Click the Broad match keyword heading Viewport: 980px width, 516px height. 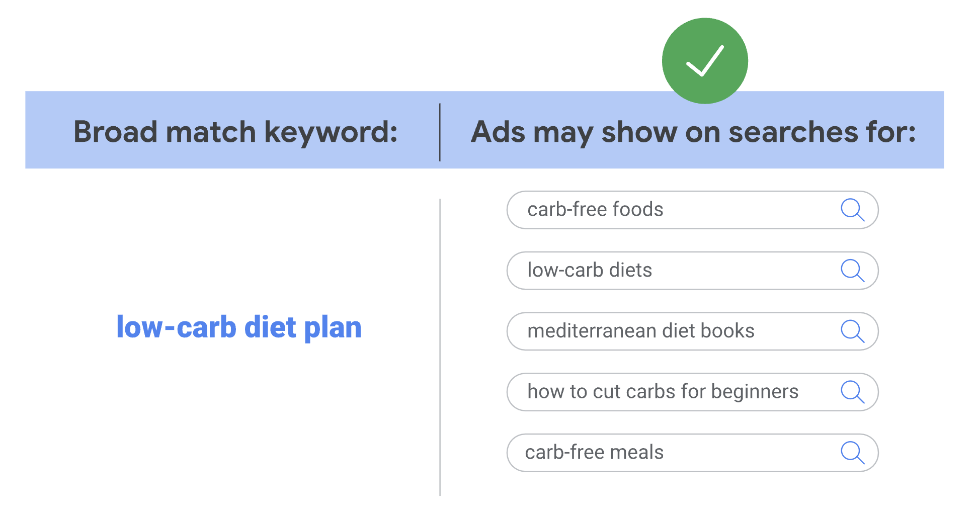235,132
